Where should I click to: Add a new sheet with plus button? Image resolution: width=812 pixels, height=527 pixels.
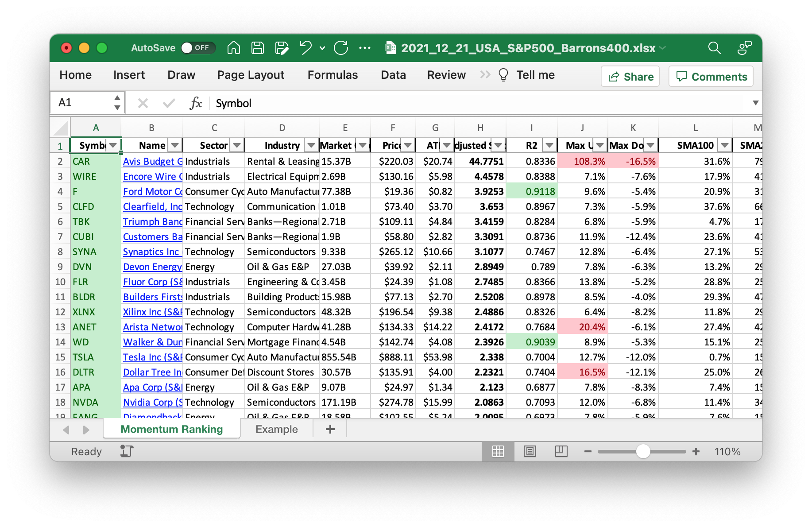[330, 429]
